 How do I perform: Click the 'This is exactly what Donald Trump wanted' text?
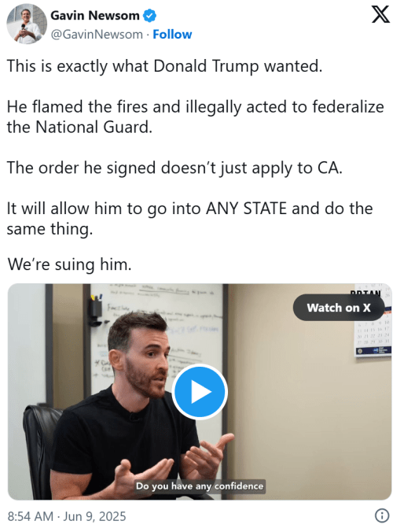[x=164, y=66]
